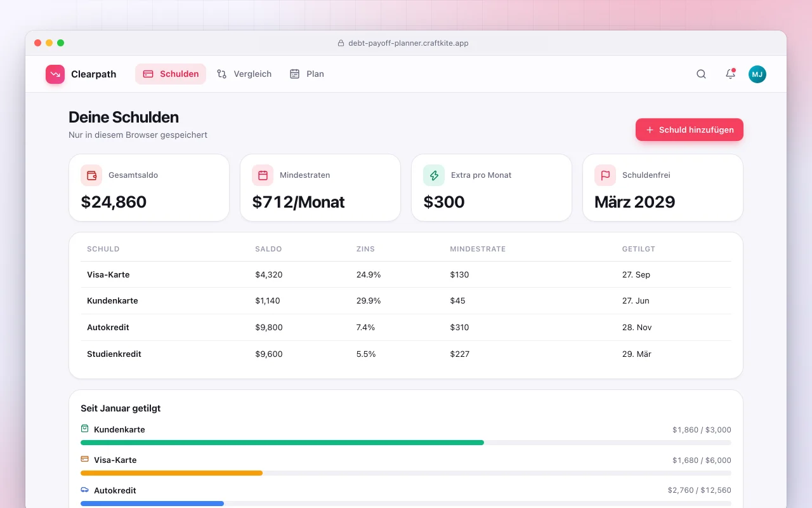812x508 pixels.
Task: Click the Schuld hinzufügen button
Action: 690,130
